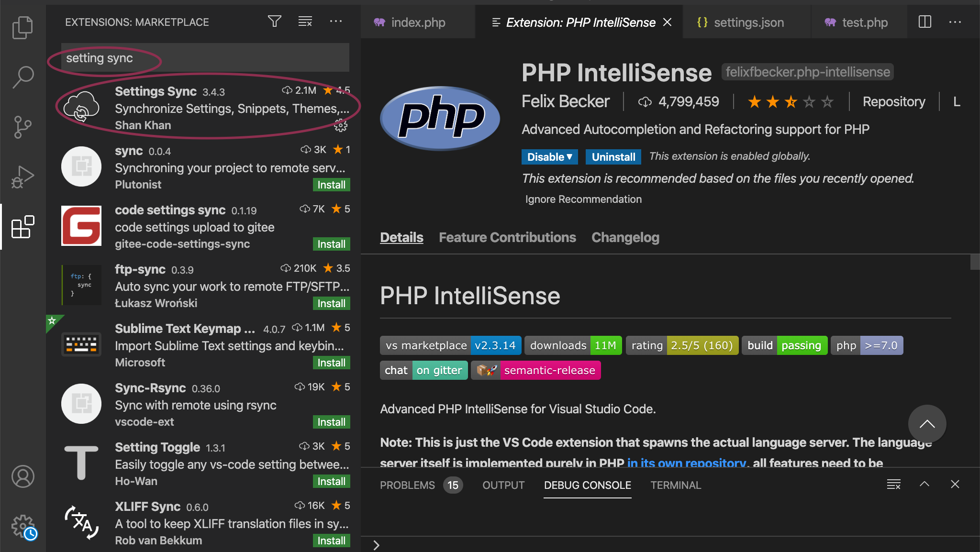Split the editor to the right
Image resolution: width=980 pixels, height=552 pixels.
924,22
